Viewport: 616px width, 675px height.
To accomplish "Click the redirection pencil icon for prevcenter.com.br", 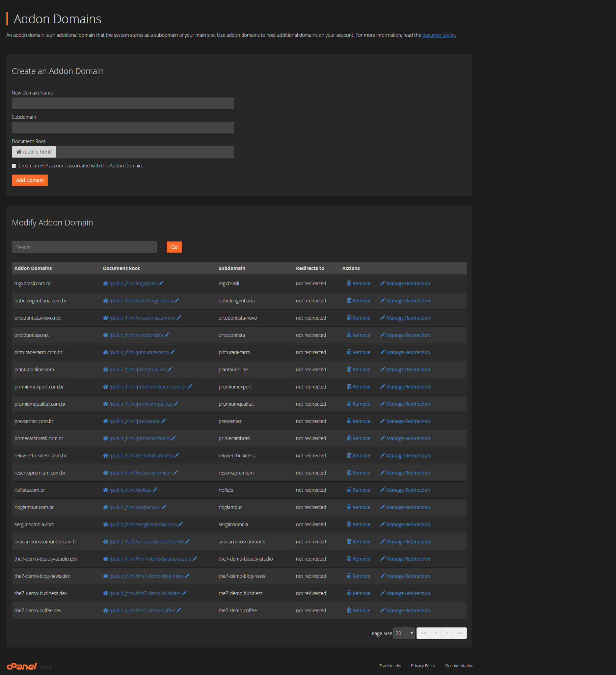I will click(x=382, y=421).
